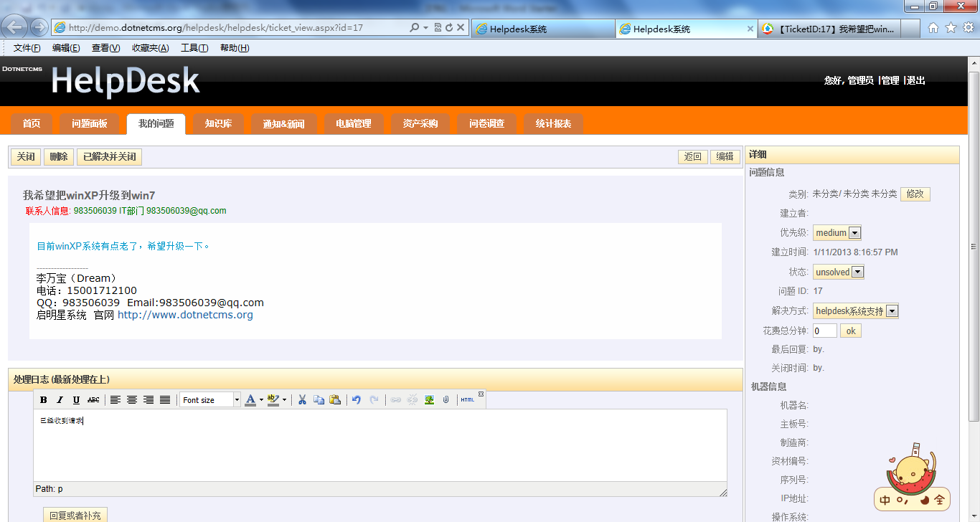Image resolution: width=980 pixels, height=522 pixels.
Task: Click the 删除 ticket button
Action: (59, 157)
